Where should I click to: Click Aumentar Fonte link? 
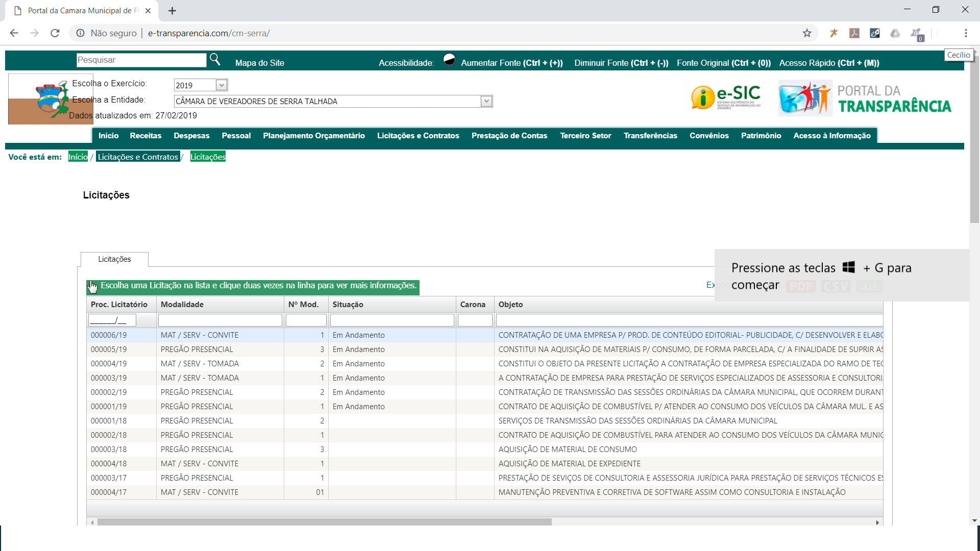(x=511, y=63)
